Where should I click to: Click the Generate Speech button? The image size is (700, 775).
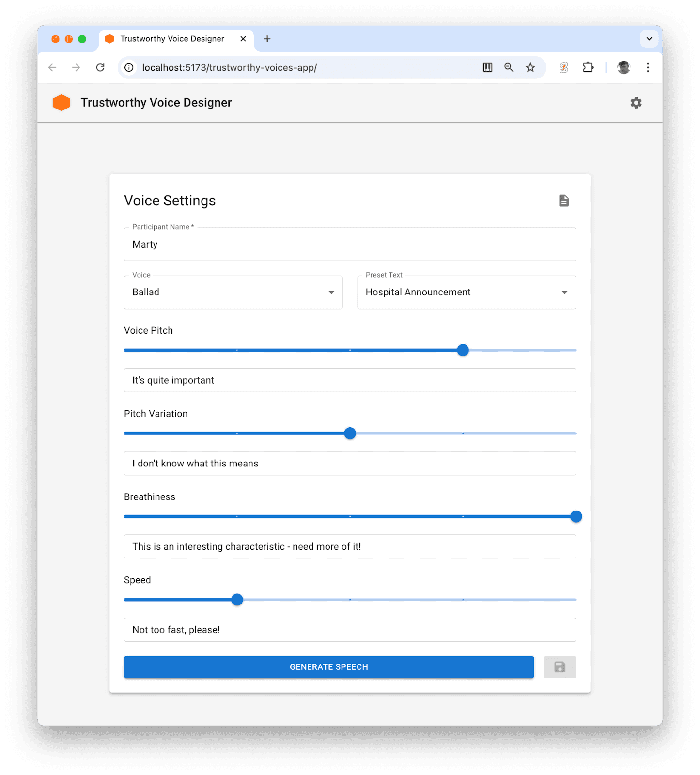click(328, 667)
